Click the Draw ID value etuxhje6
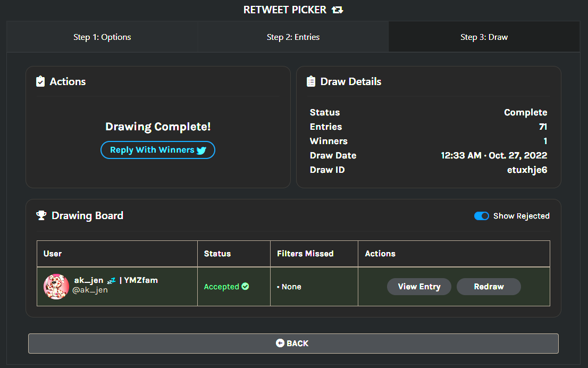 [x=527, y=170]
